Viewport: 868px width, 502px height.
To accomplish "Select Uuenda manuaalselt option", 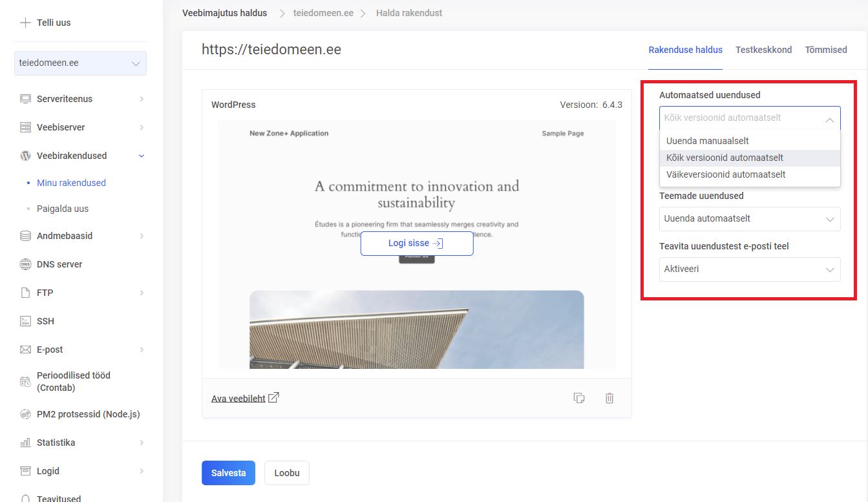I will [x=708, y=141].
